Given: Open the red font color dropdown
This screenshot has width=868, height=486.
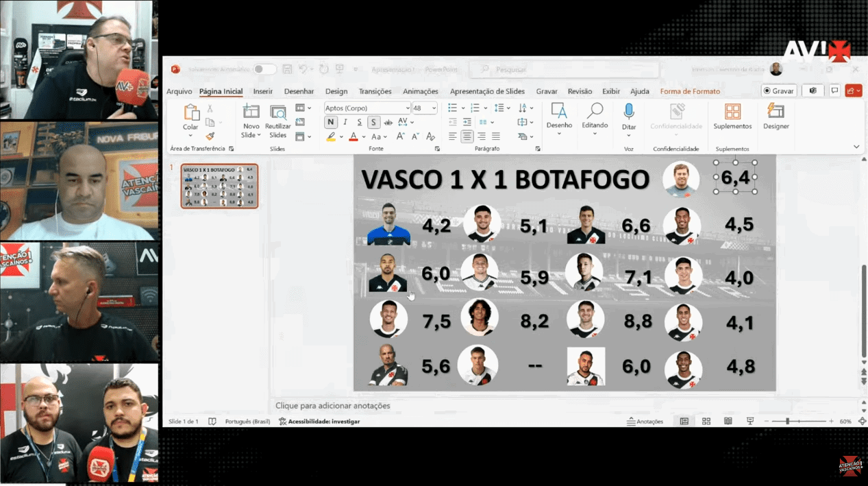Looking at the screenshot, I should click(364, 137).
